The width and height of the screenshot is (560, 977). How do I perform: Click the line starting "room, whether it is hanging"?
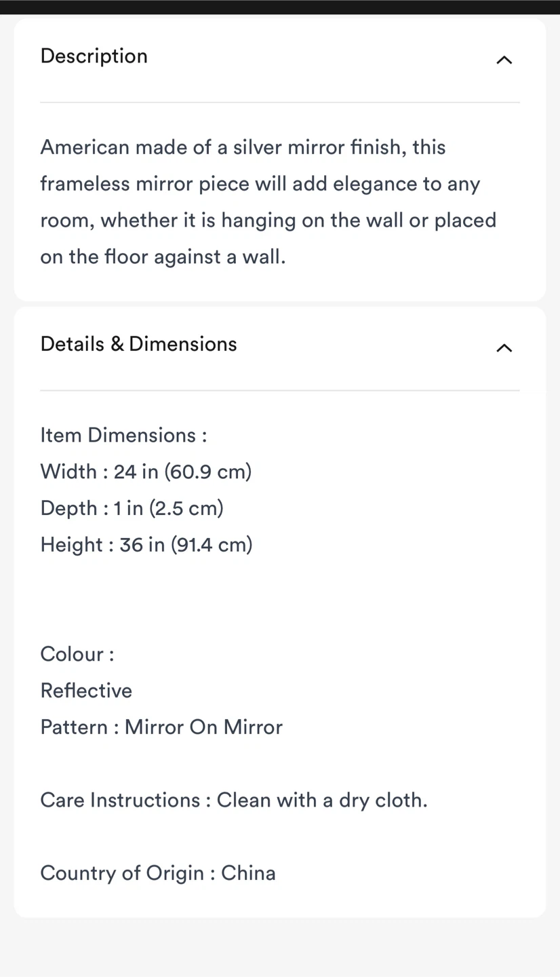[268, 221]
